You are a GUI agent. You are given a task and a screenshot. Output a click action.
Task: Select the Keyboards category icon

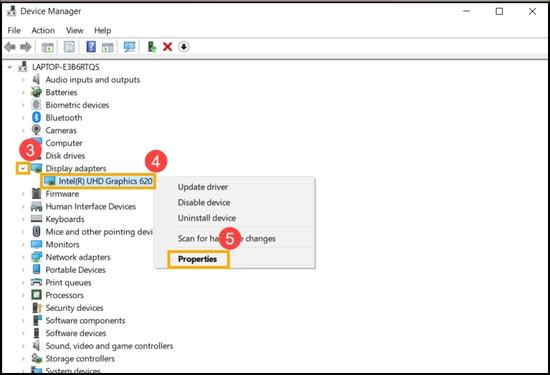pos(36,219)
